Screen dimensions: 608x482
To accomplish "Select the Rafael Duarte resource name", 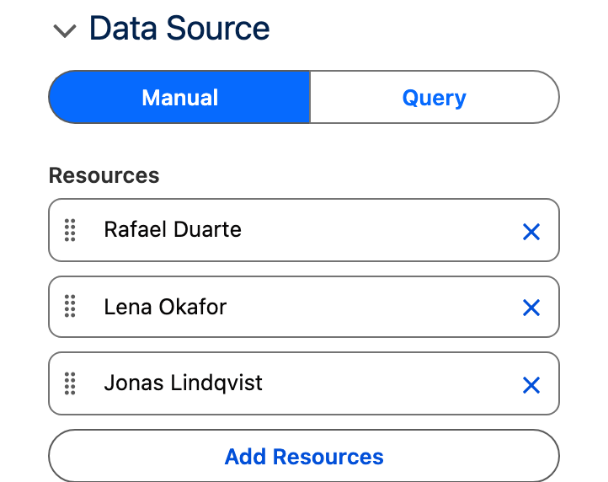I will (x=173, y=230).
